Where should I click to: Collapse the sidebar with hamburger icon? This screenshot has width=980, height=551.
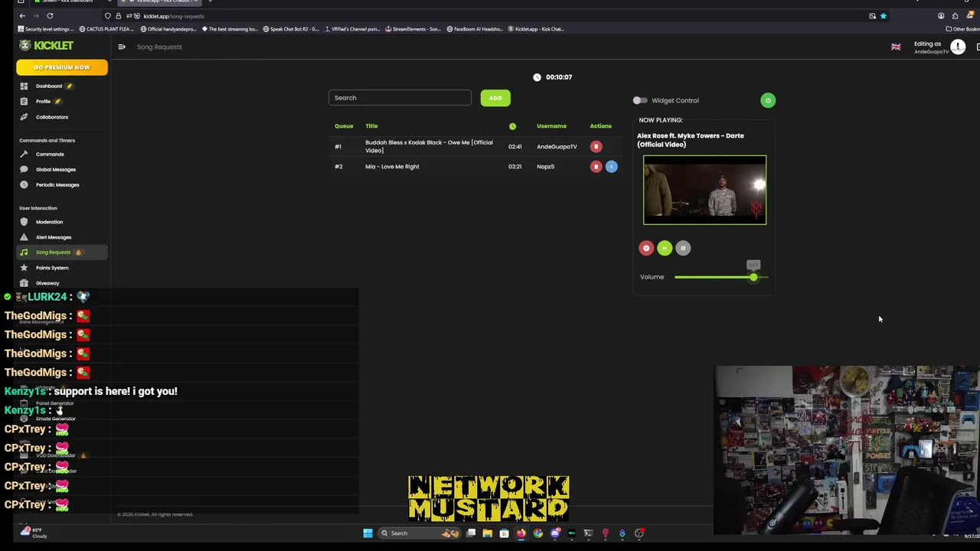pyautogui.click(x=122, y=47)
